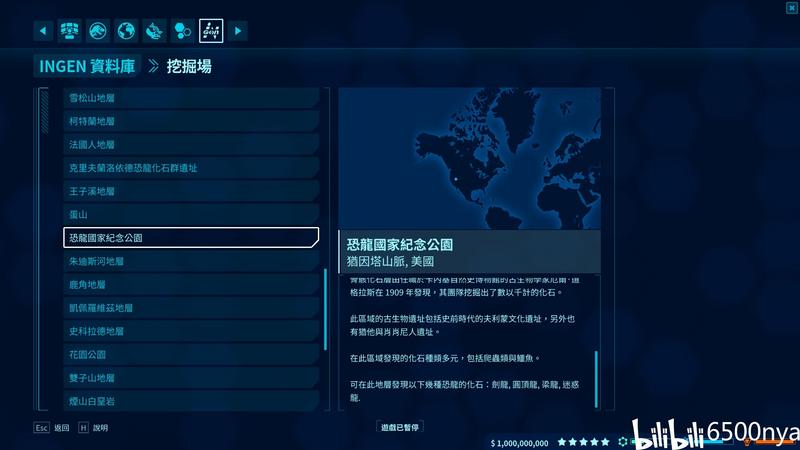Click the gear icon in status bar
Image resolution: width=800 pixels, height=450 pixels.
pos(622,442)
